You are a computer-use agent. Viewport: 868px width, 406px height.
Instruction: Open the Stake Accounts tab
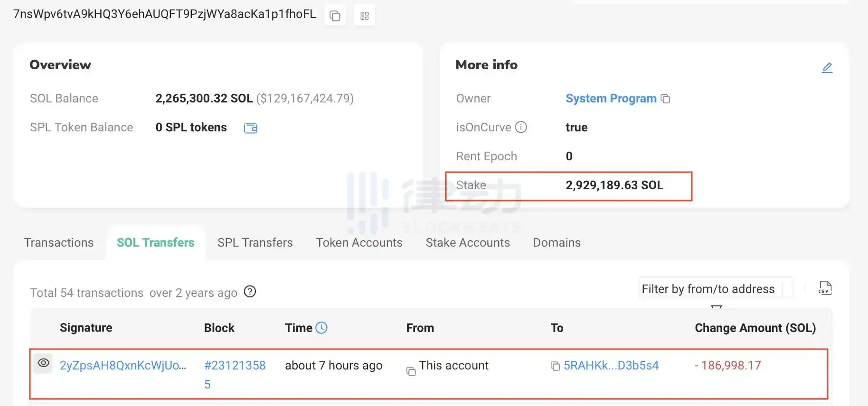pos(468,242)
